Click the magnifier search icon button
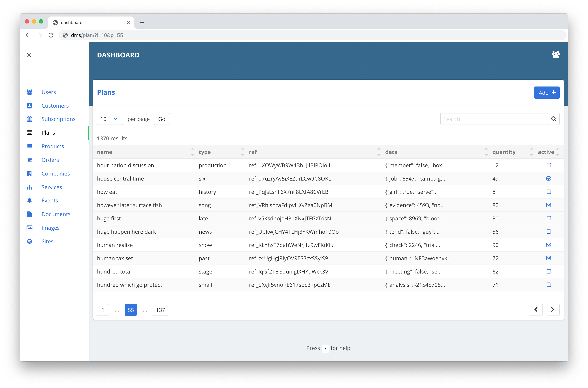The height and width of the screenshot is (388, 588). pyautogui.click(x=554, y=119)
